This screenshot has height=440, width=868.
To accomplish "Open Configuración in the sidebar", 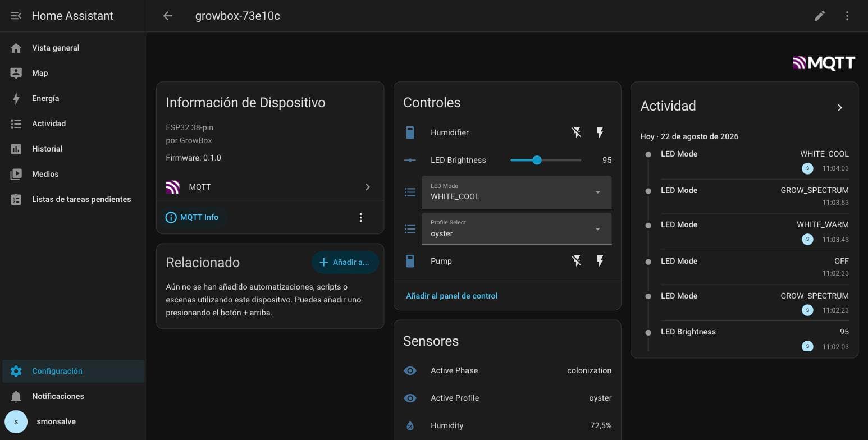I will tap(74, 371).
